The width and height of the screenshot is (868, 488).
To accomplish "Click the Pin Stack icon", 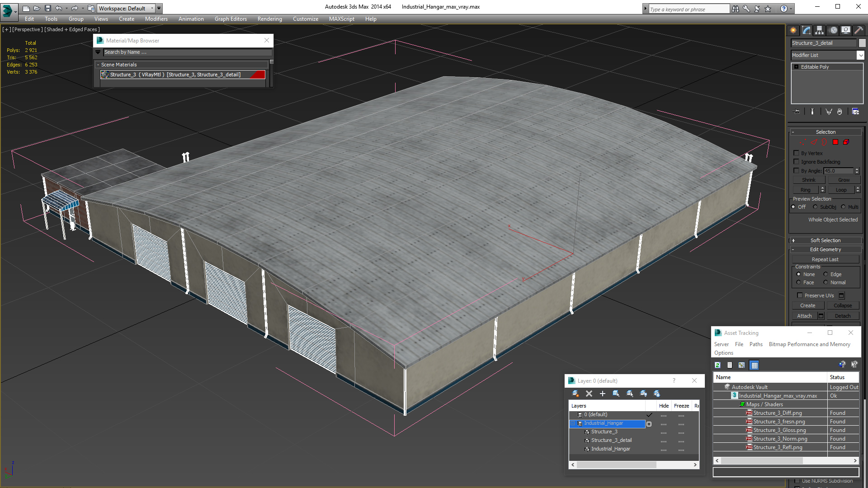I will 797,112.
